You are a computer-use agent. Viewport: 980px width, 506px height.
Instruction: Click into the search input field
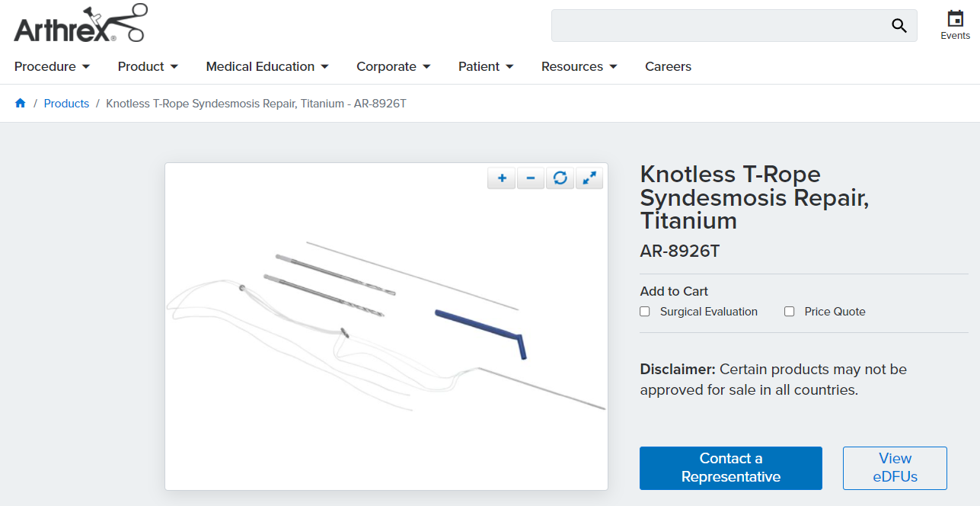click(x=716, y=26)
